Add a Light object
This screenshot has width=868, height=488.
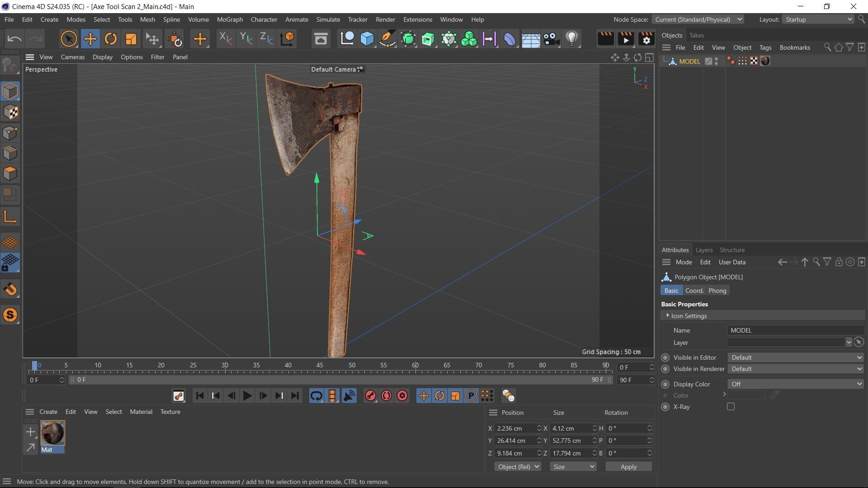click(x=572, y=39)
